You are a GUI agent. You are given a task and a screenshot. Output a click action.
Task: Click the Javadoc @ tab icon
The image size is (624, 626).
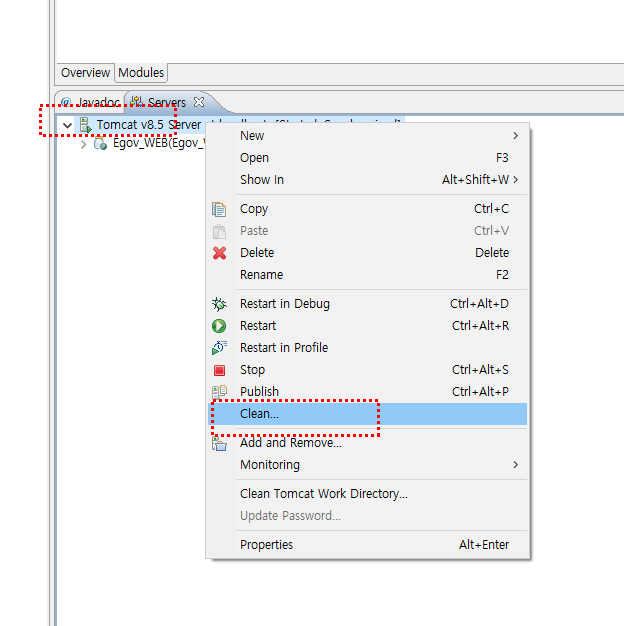66,102
